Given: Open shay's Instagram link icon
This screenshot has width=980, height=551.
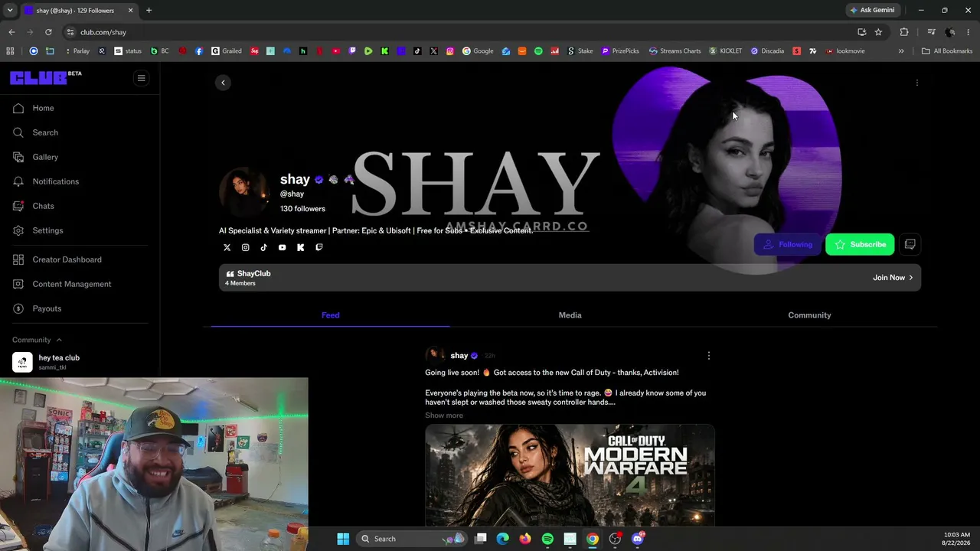Looking at the screenshot, I should [246, 247].
